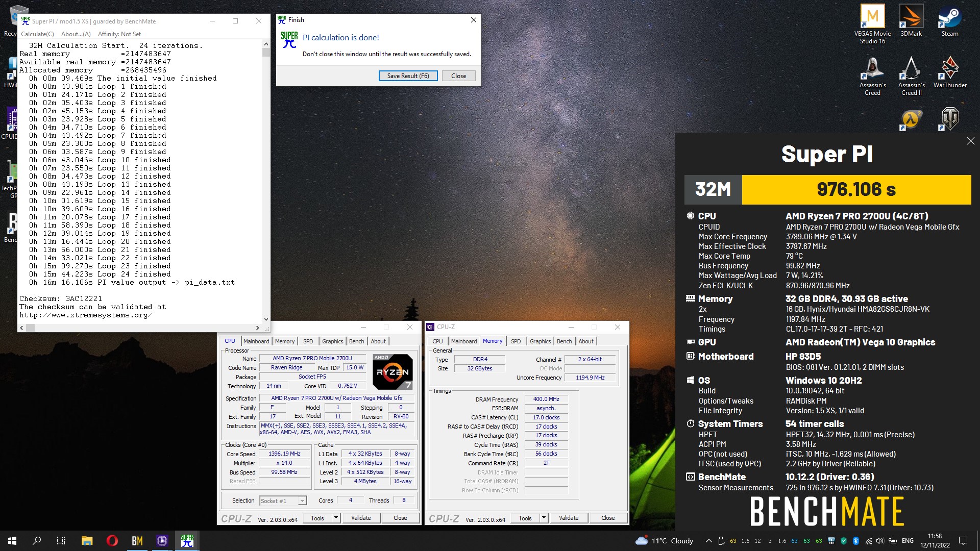Click the Tools button in left CPU-Z window
Viewport: 980px width, 551px height.
pyautogui.click(x=317, y=518)
